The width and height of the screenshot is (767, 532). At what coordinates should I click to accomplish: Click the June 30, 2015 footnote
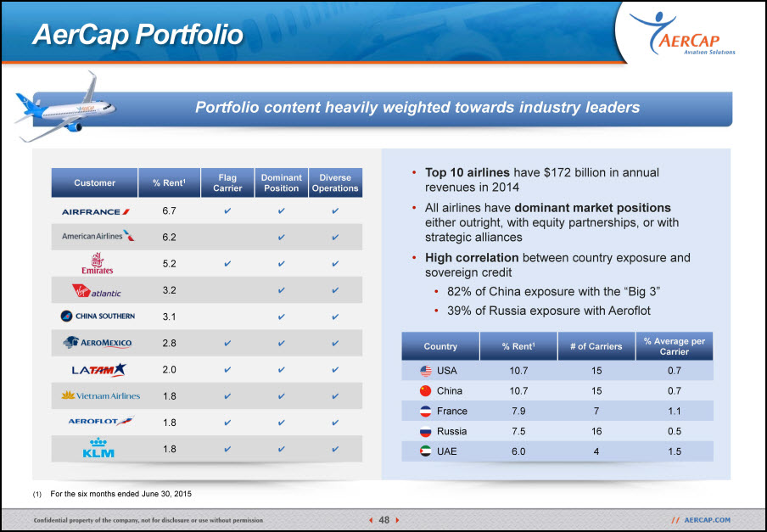(120, 494)
